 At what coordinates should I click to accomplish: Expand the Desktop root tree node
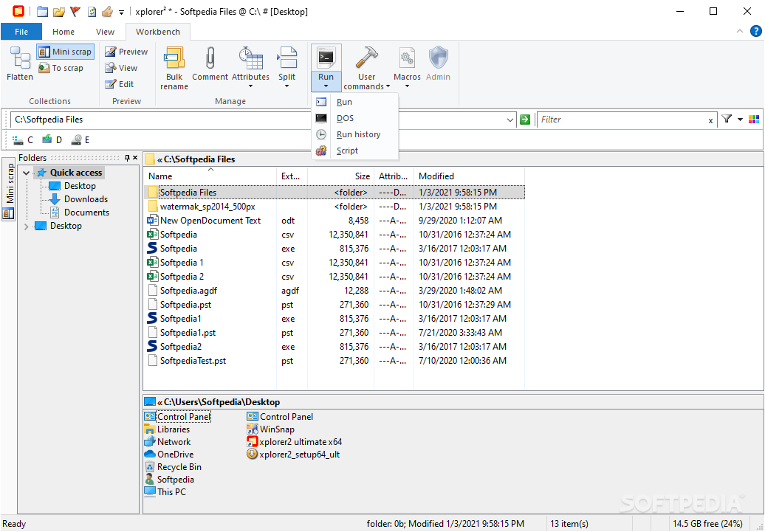pos(27,227)
